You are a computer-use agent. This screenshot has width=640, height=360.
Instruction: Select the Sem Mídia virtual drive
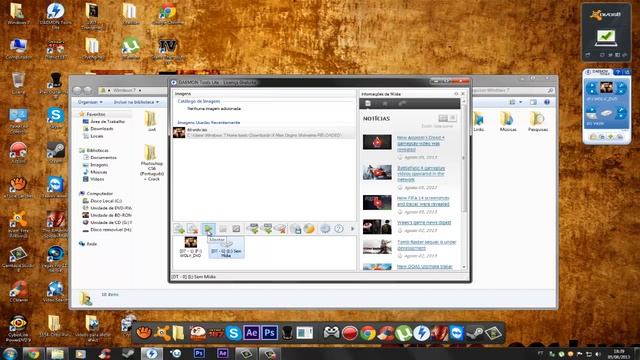226,248
